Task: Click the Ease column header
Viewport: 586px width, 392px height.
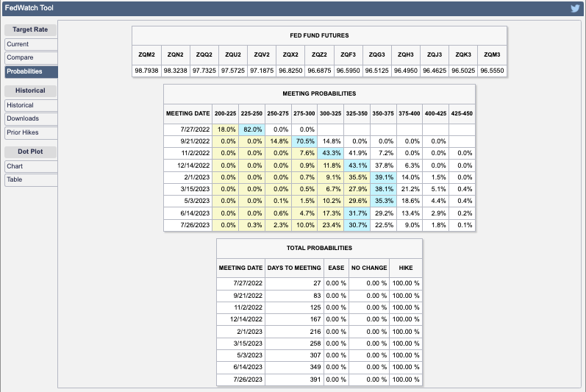Action: click(x=336, y=268)
